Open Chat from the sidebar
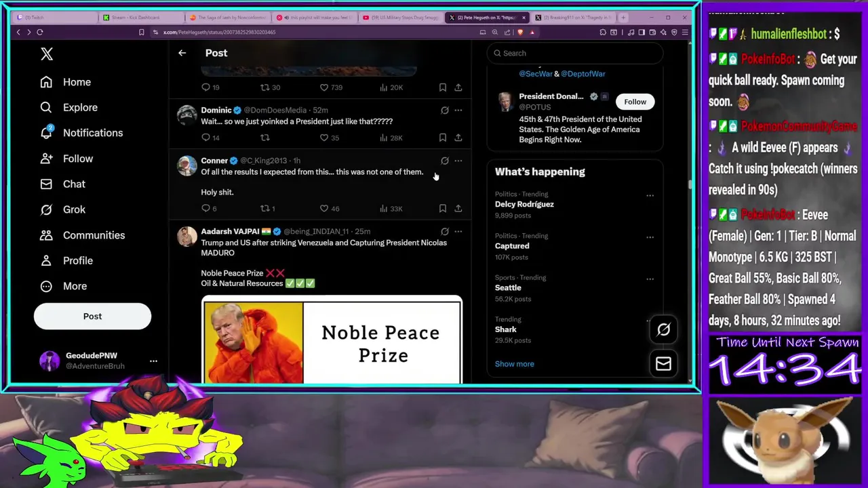Screen dimensions: 868x488 62,184
